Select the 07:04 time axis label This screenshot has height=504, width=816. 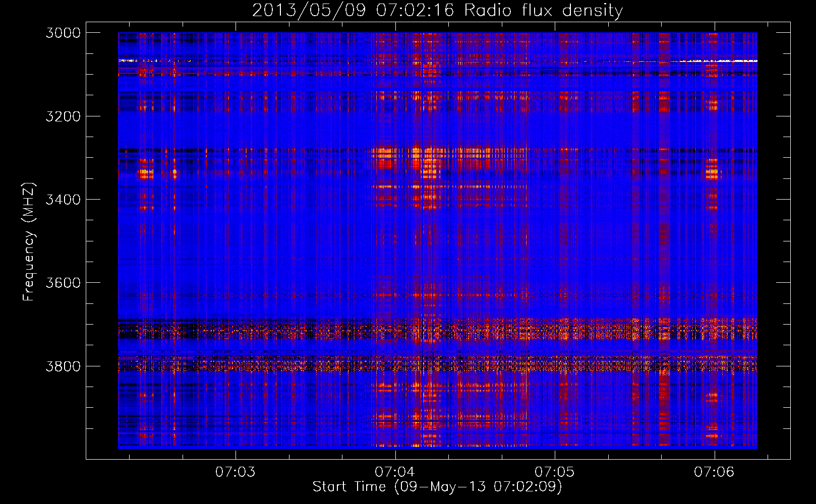click(395, 472)
